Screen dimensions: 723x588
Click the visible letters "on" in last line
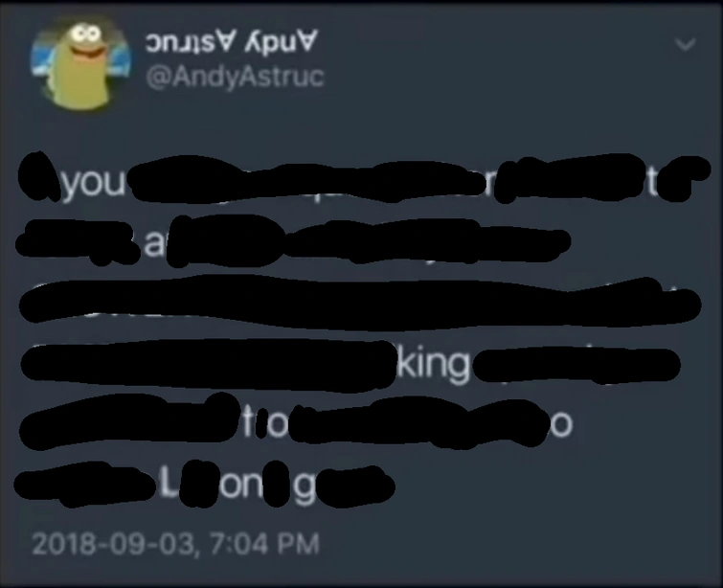(240, 485)
